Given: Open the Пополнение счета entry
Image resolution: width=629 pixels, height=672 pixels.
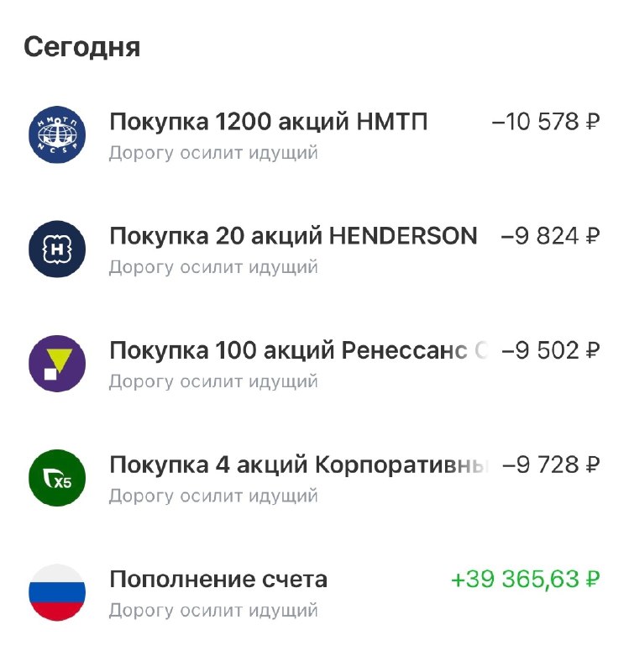Looking at the screenshot, I should (x=218, y=580).
